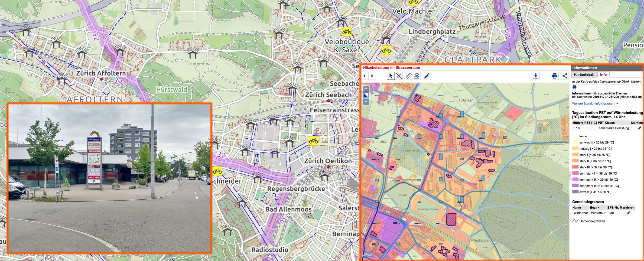Zoom in with the plus button
644x261 pixels.
366,89
